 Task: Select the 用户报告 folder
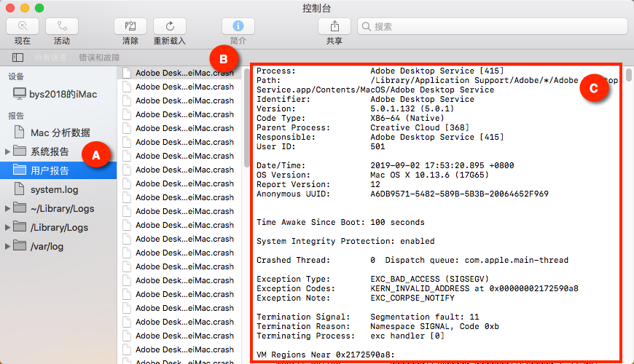pos(58,170)
